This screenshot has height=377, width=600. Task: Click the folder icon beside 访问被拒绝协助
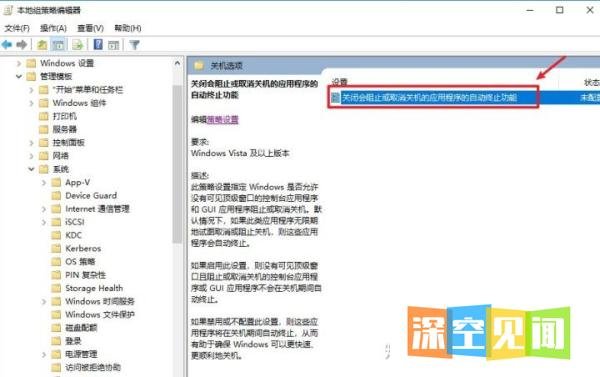56,367
